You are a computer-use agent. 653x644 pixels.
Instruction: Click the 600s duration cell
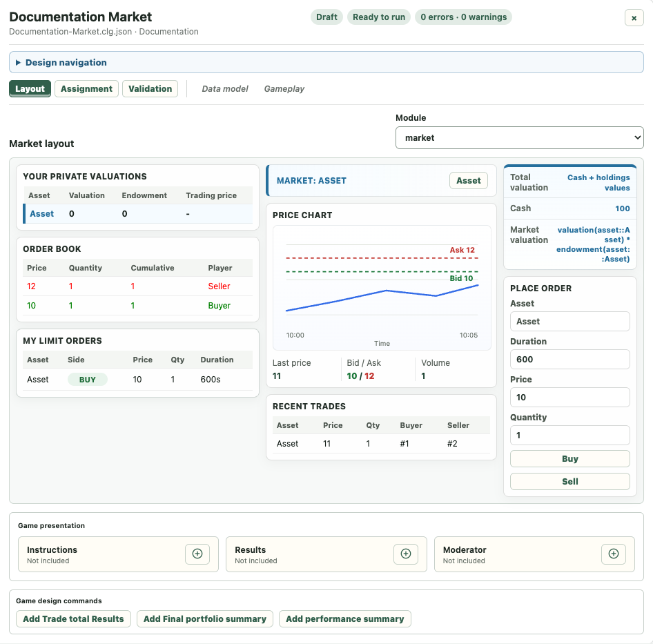(x=211, y=380)
